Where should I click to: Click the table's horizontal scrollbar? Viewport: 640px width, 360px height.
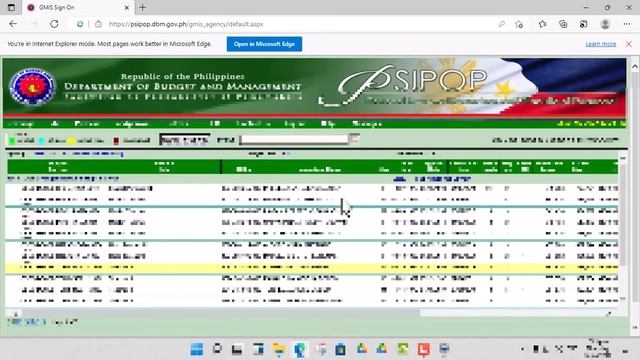220,313
